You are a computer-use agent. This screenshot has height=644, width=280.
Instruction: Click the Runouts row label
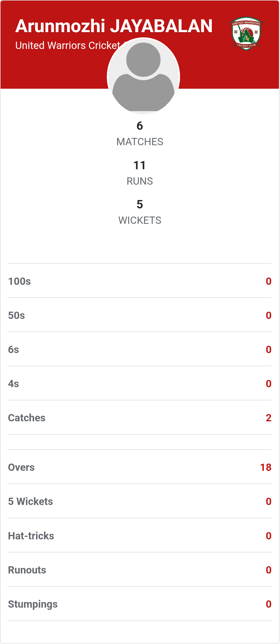click(x=27, y=570)
